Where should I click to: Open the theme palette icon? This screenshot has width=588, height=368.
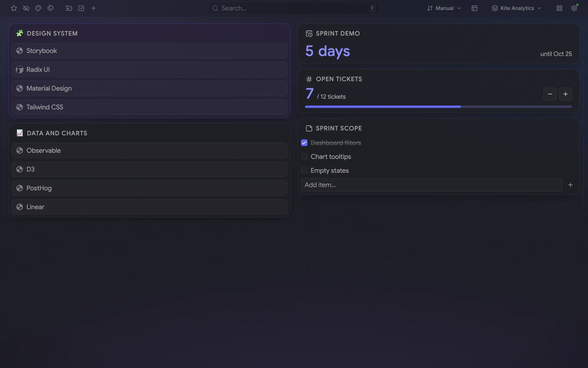(x=38, y=8)
